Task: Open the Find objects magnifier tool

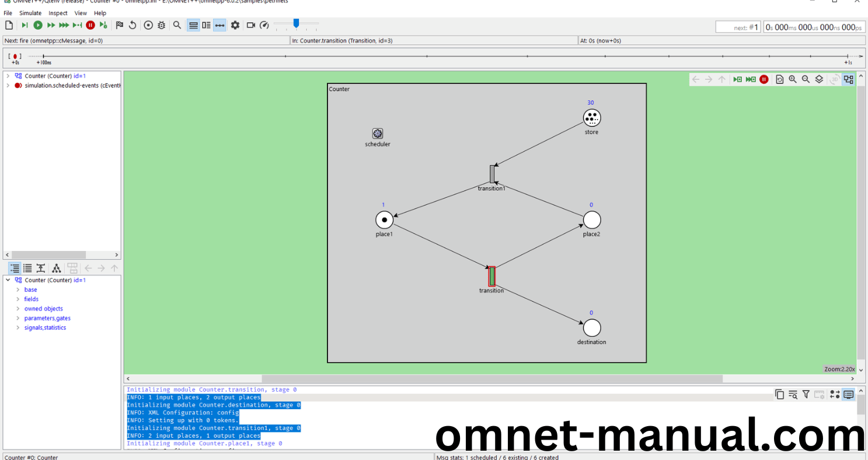Action: [177, 25]
